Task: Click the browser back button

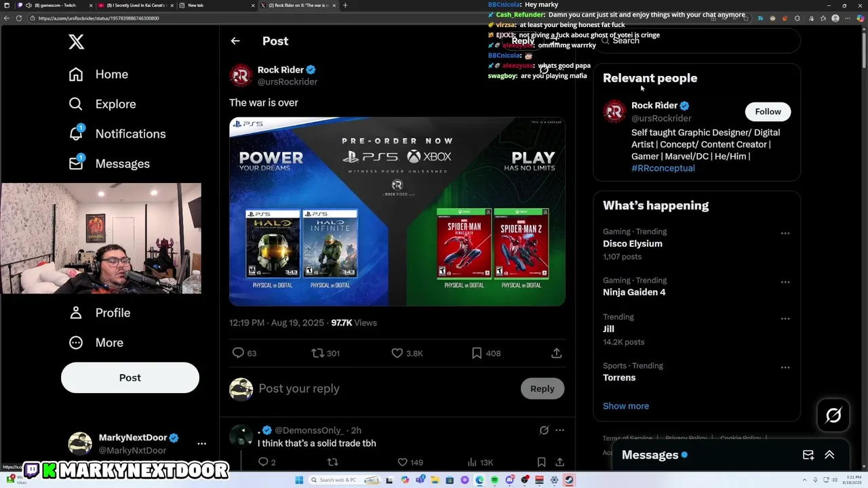Action: click(x=7, y=18)
